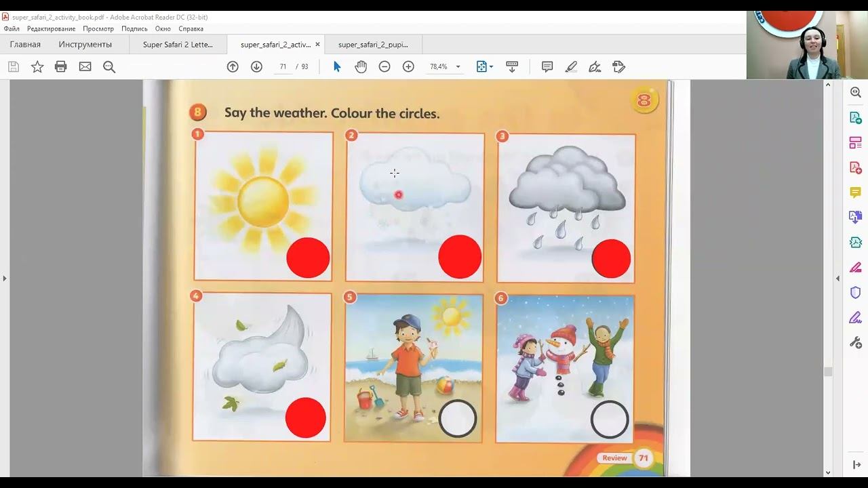Click the red circle in the rain cloud picture
Viewport: 868px width, 488px height.
[611, 258]
